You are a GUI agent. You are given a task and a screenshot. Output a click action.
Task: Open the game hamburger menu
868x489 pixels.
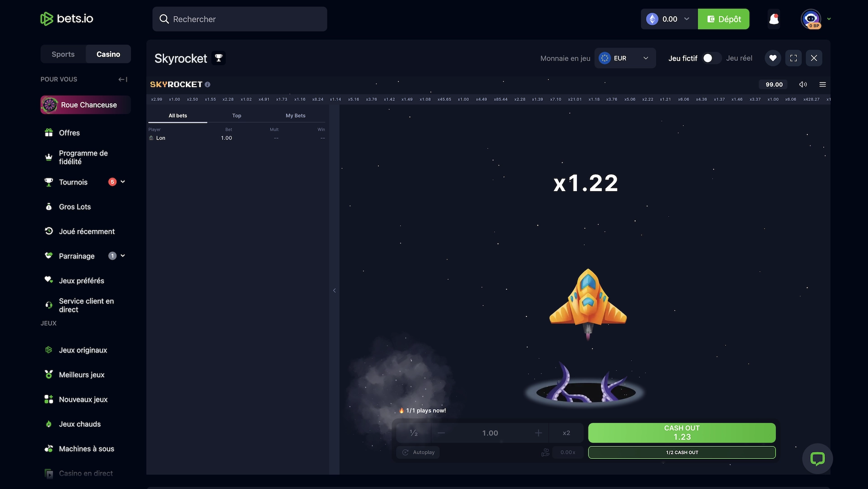tap(822, 84)
